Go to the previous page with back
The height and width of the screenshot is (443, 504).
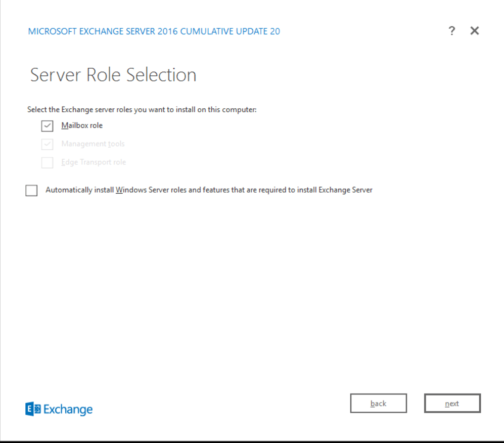(378, 404)
